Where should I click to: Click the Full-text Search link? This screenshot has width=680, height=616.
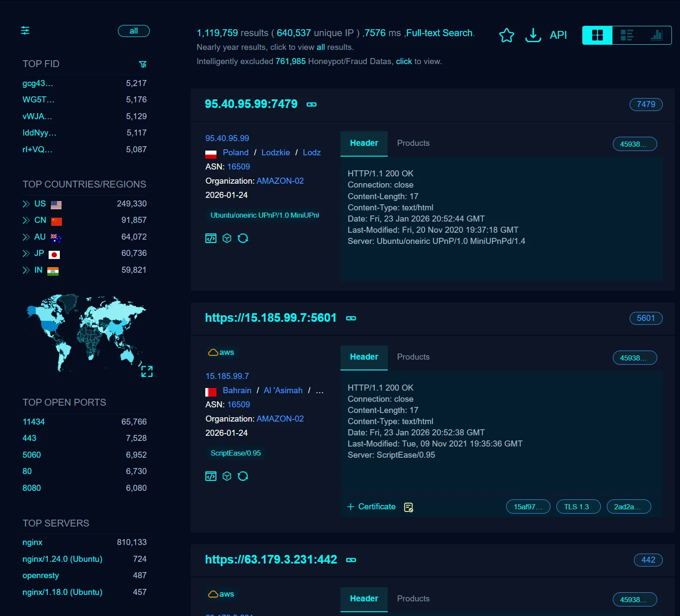pos(439,33)
